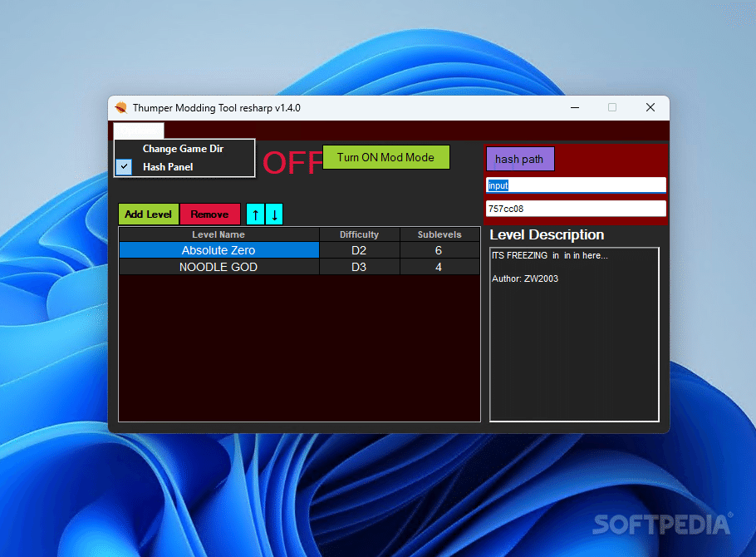Turn ON Mod Mode

(385, 157)
